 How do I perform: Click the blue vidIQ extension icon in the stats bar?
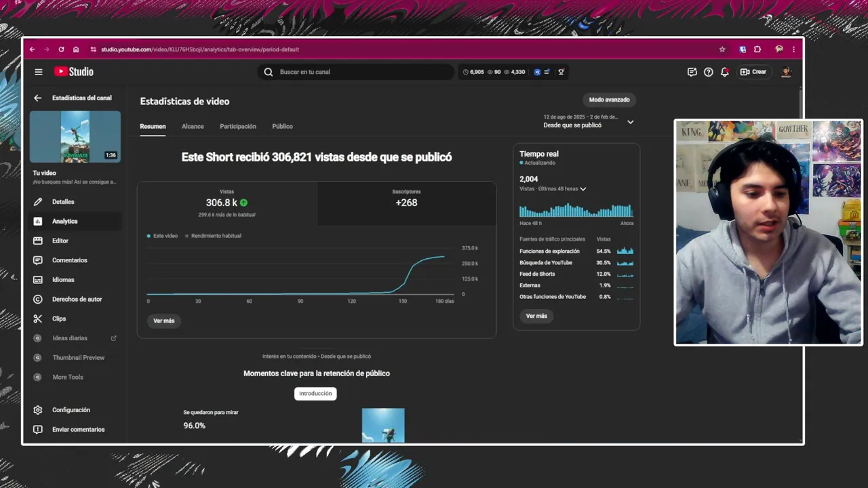point(538,72)
